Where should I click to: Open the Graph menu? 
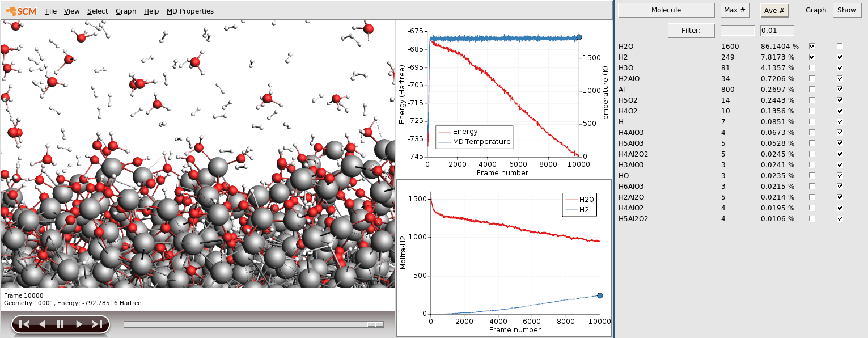pyautogui.click(x=126, y=11)
